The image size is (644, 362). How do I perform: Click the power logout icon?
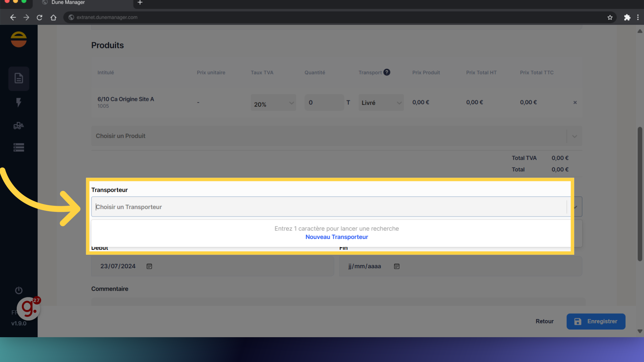click(x=19, y=290)
